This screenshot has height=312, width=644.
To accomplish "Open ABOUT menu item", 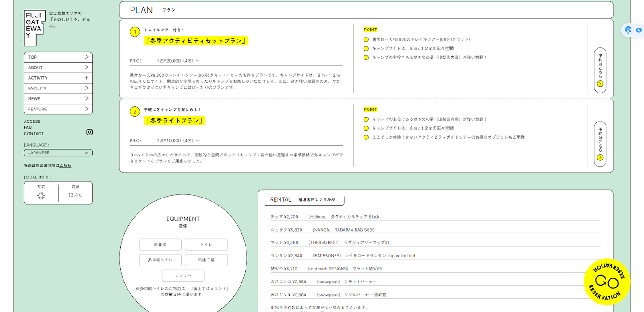I will [x=58, y=67].
